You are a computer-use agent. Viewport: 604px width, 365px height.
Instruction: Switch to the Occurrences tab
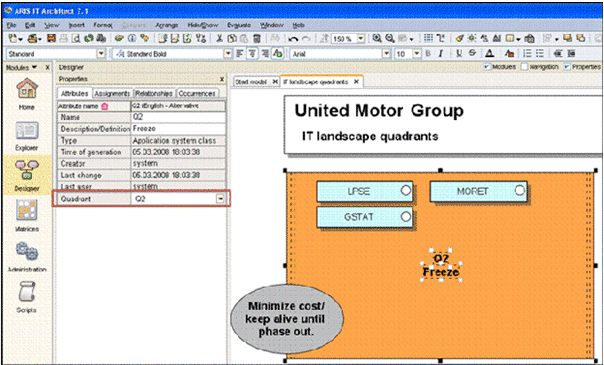tap(197, 93)
